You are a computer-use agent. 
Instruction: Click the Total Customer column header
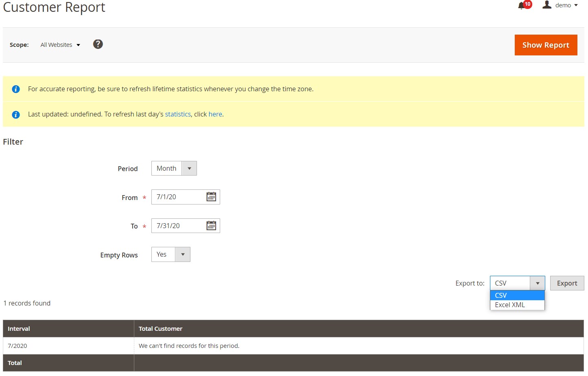(359, 329)
